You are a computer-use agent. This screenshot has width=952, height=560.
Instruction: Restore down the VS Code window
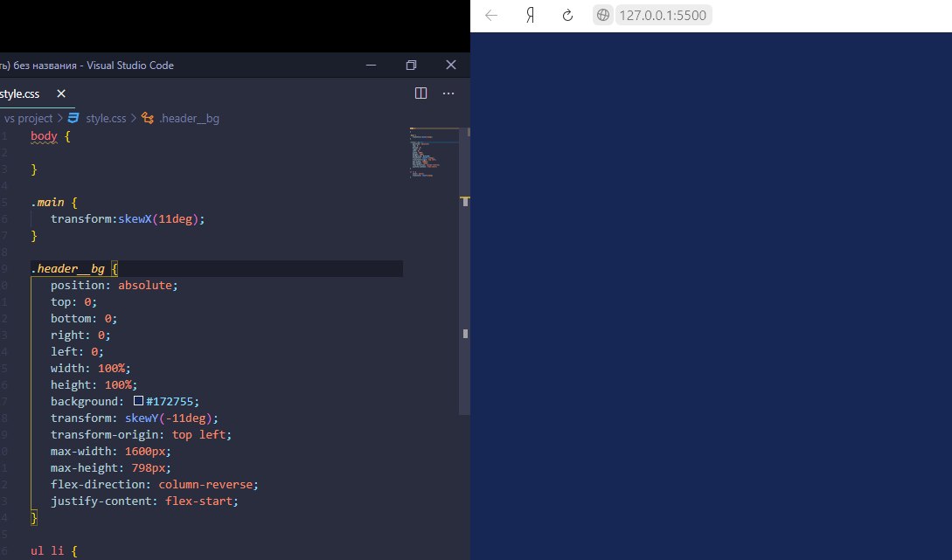tap(411, 65)
